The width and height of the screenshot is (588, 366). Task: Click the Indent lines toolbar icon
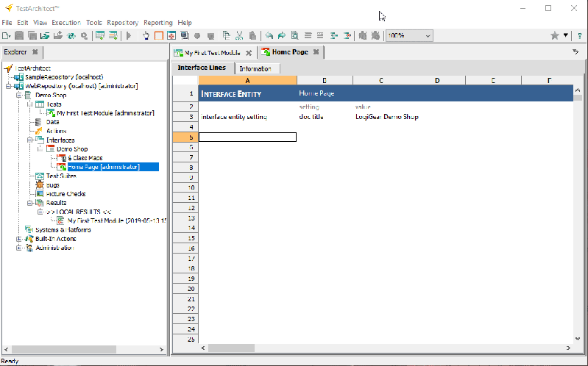coord(347,35)
